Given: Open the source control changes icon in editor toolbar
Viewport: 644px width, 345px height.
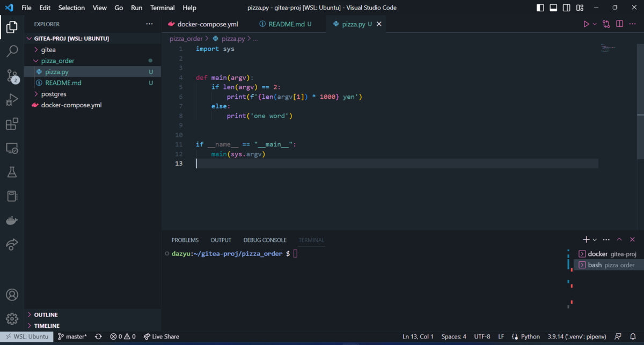Looking at the screenshot, I should click(x=606, y=24).
